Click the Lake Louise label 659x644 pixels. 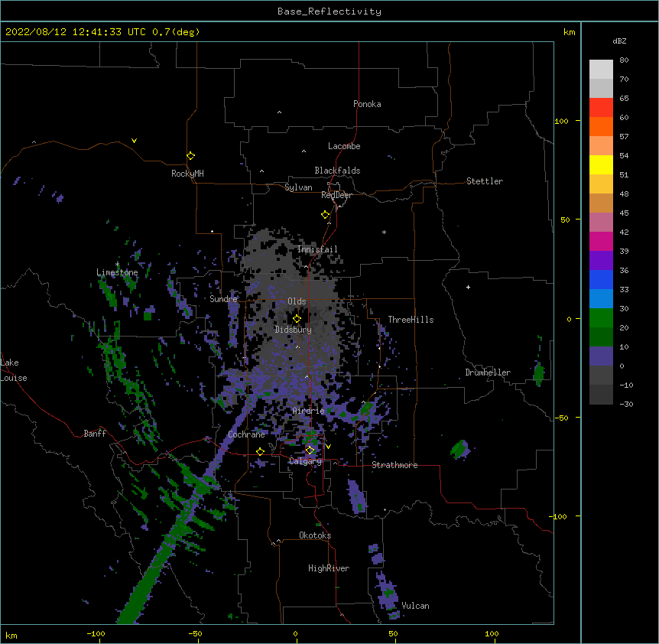point(14,370)
